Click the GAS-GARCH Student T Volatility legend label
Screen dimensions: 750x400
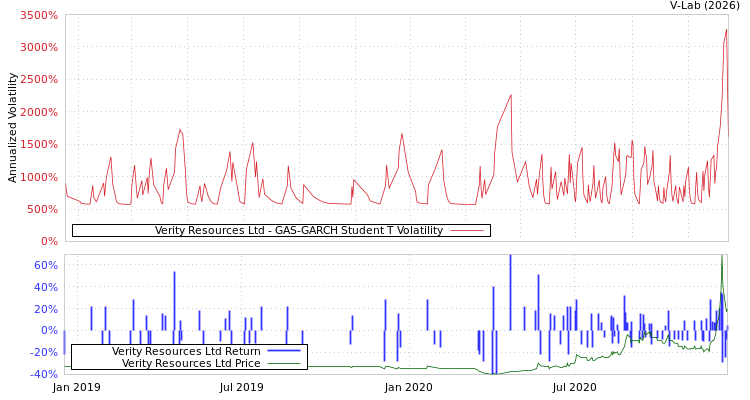click(298, 230)
